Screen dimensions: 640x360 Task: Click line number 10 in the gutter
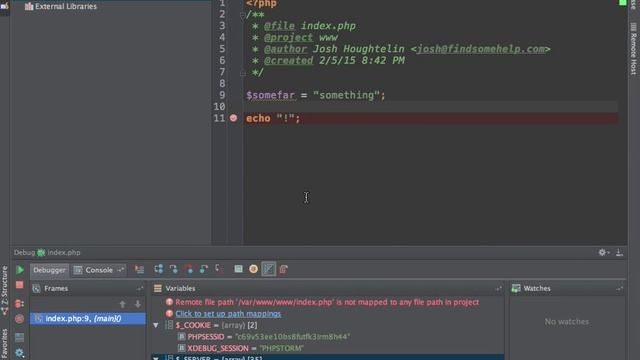[219, 107]
